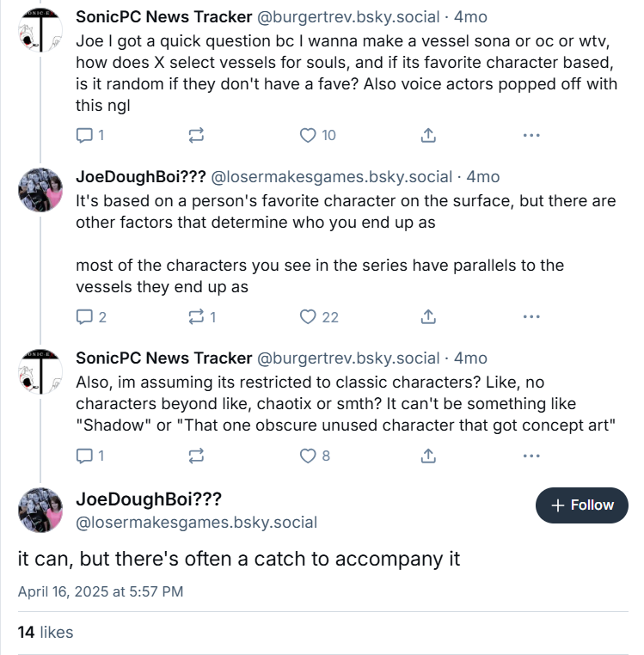
Task: Share JoeDoughBoi's post about vessel parallels
Action: click(427, 317)
